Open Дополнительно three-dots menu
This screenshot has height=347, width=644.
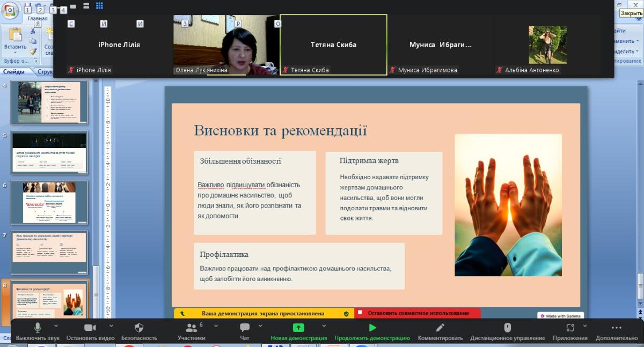(617, 332)
